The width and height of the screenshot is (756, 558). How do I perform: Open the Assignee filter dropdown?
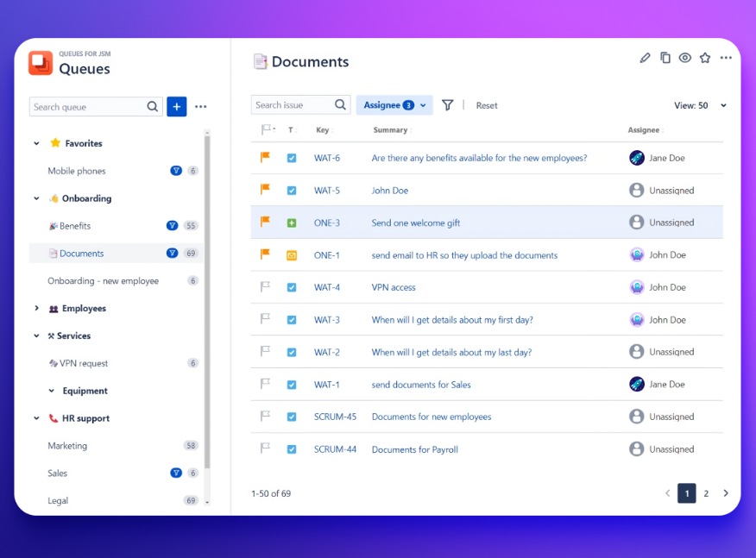[x=394, y=104]
